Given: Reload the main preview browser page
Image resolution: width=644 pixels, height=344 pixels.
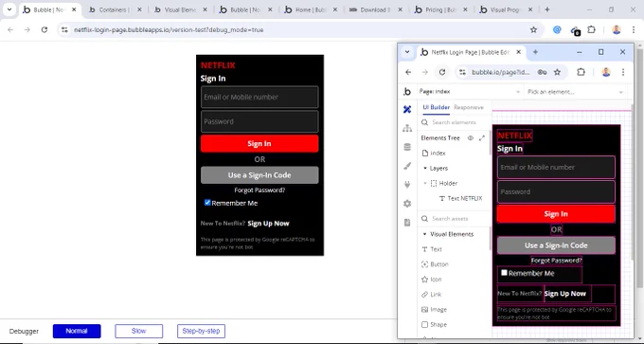Looking at the screenshot, I should coord(45,29).
